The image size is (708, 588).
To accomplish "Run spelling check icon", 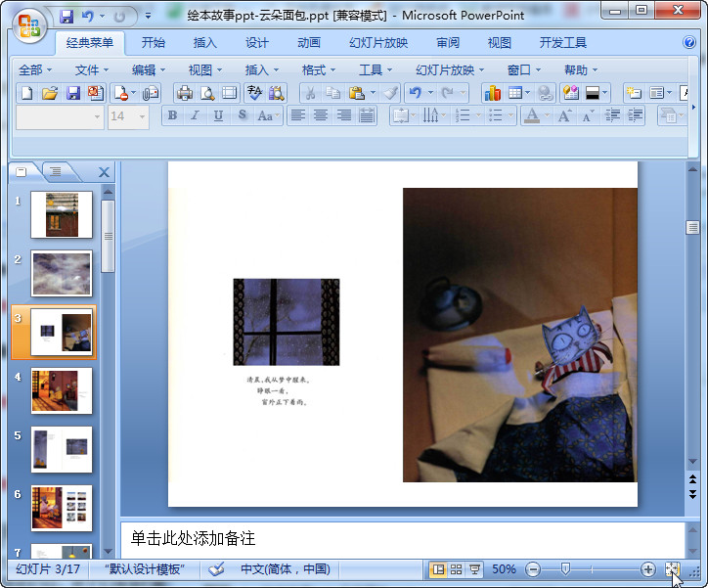I will [254, 93].
